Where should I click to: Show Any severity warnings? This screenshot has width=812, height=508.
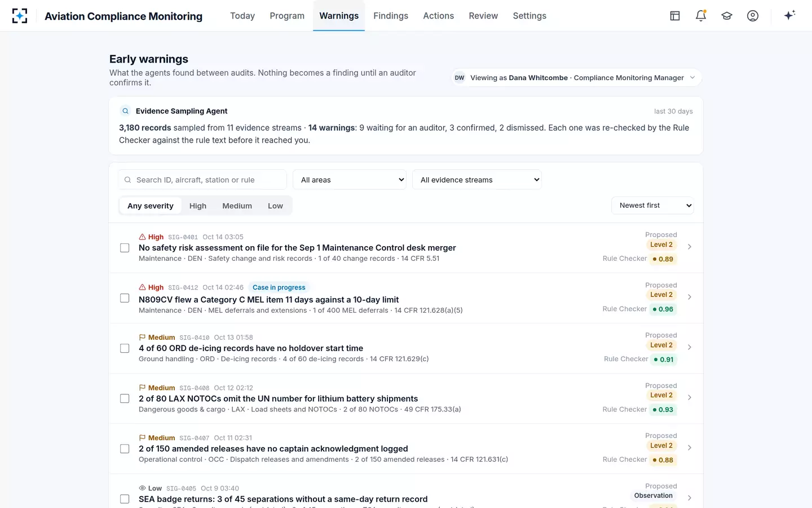(x=151, y=206)
